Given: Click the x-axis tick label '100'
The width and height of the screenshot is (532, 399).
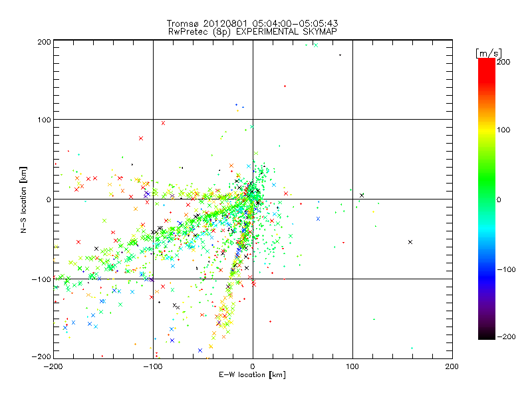Looking at the screenshot, I should pyautogui.click(x=352, y=366).
